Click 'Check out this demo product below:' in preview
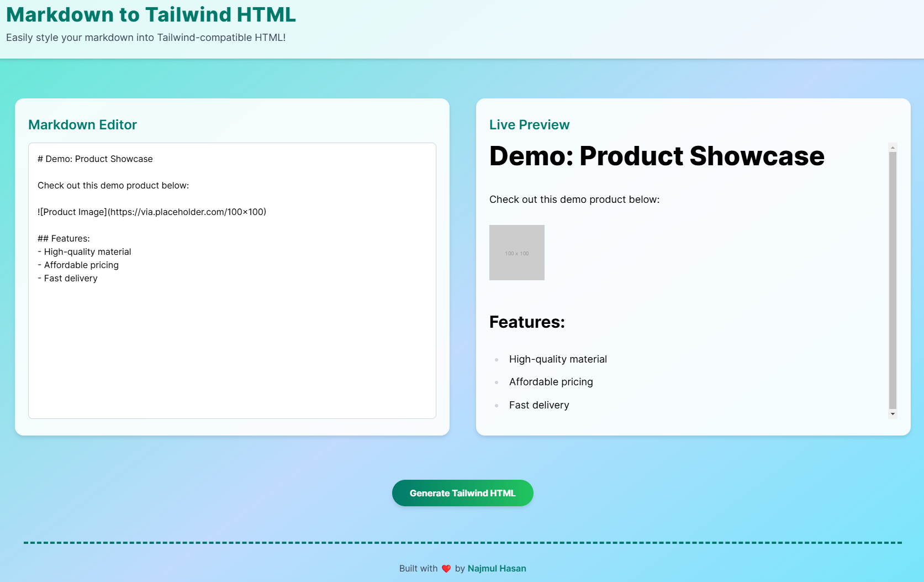This screenshot has height=582, width=924. pos(574,200)
